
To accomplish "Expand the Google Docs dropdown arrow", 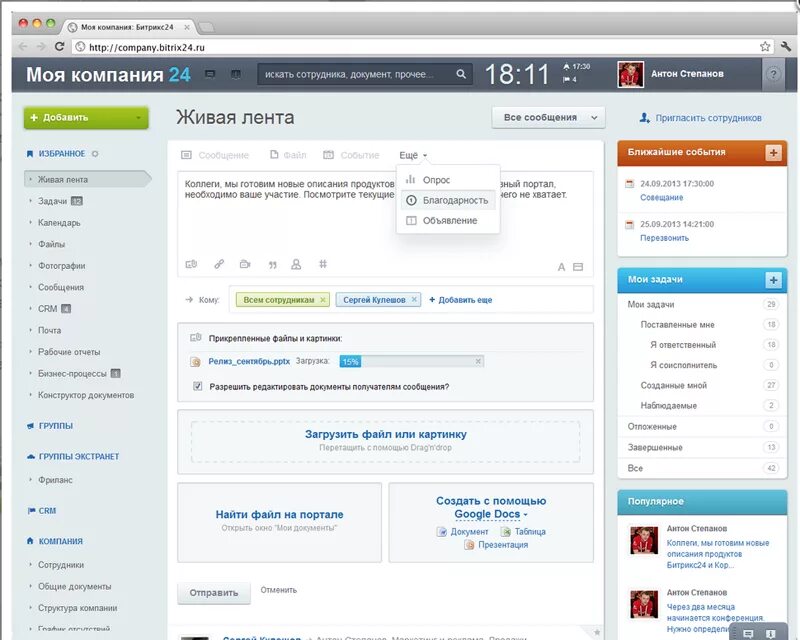I will pos(526,515).
